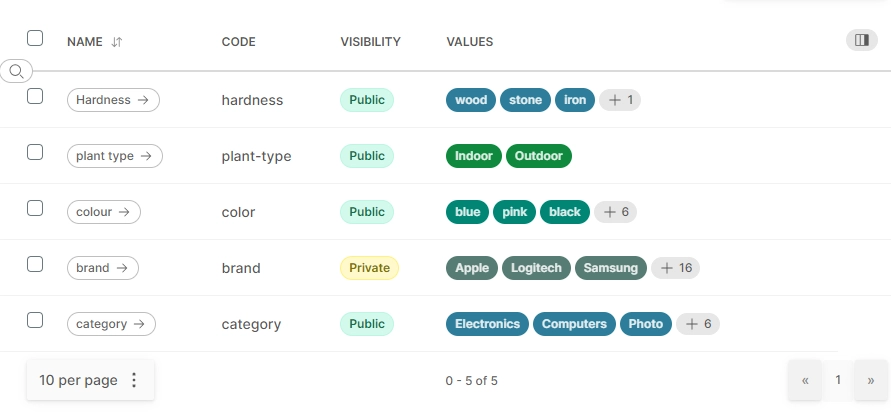Open the plant type attribute
This screenshot has height=415, width=891.
click(x=114, y=156)
